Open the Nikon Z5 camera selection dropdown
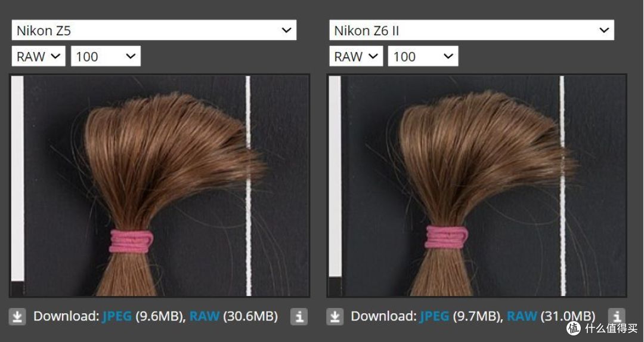 point(154,30)
